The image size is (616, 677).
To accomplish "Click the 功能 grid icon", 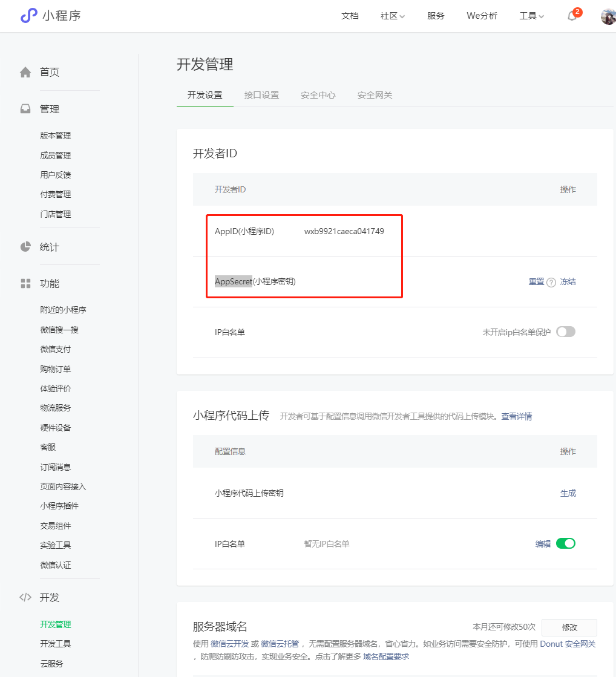I will pyautogui.click(x=25, y=283).
